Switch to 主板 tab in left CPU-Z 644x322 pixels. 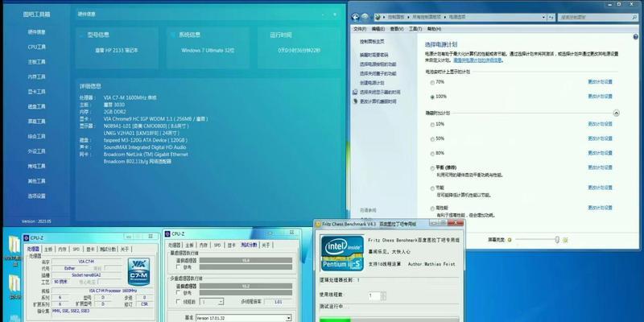pos(48,249)
